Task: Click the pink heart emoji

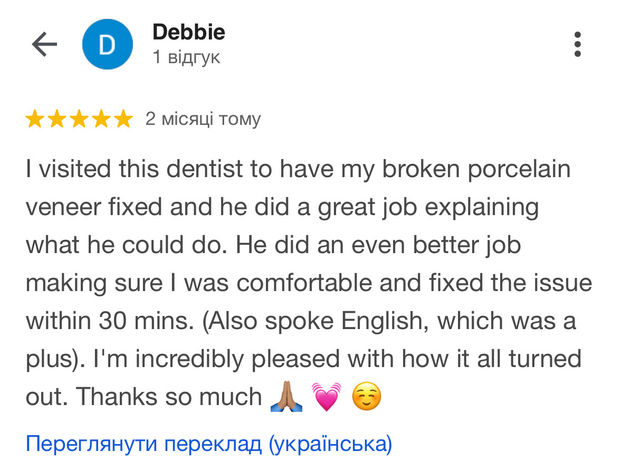Action: coord(326,396)
